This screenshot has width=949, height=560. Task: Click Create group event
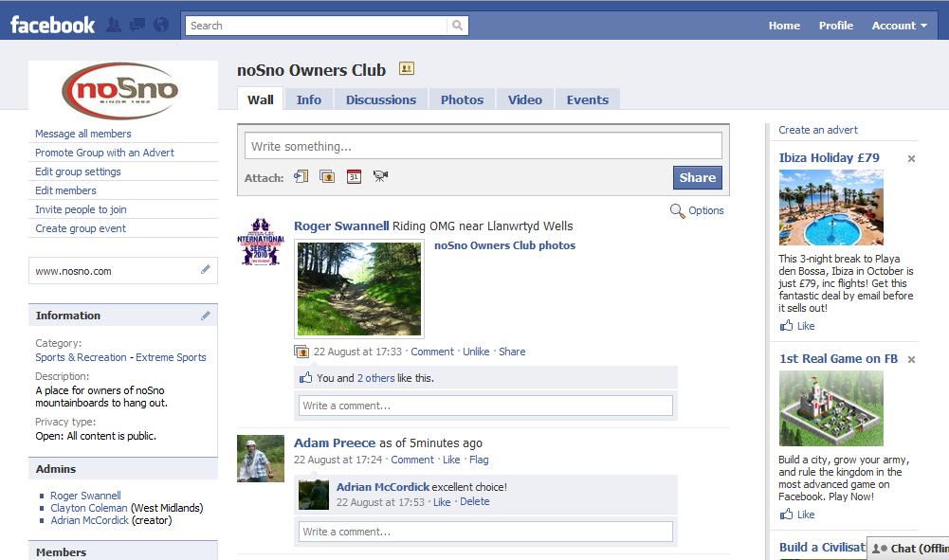(81, 228)
